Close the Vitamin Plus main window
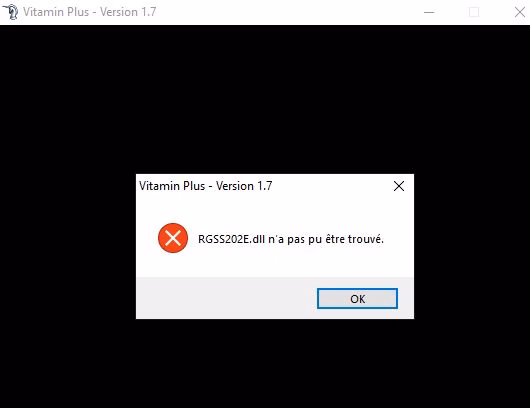Screen dimensions: 530x408 tap(519, 13)
